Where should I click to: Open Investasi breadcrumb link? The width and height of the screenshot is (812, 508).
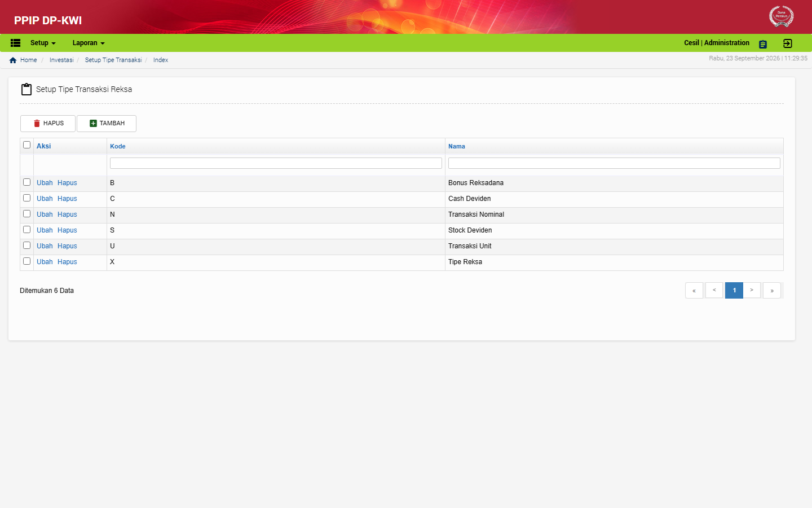(x=61, y=60)
